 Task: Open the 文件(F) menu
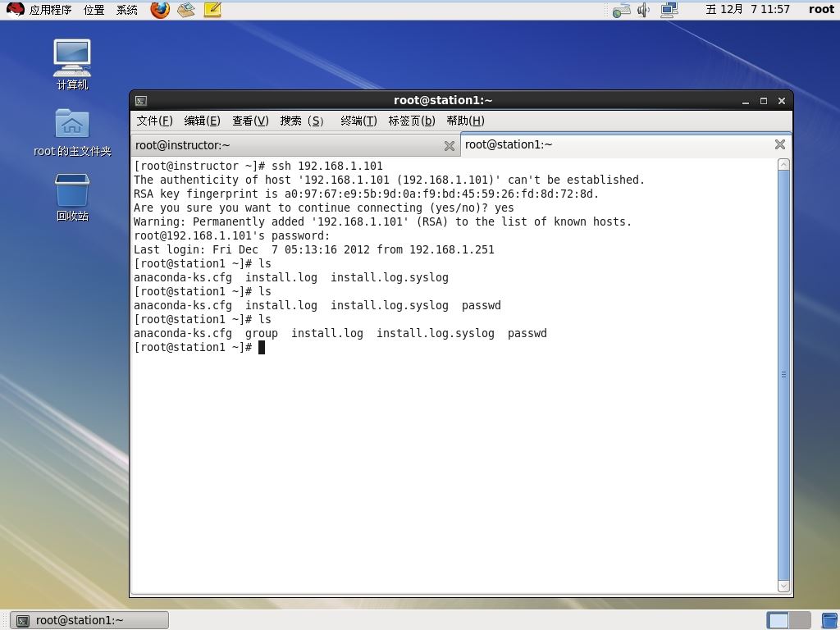pyautogui.click(x=154, y=121)
